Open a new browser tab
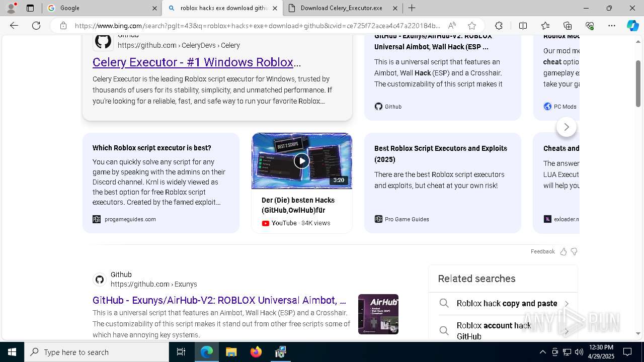 tap(412, 8)
